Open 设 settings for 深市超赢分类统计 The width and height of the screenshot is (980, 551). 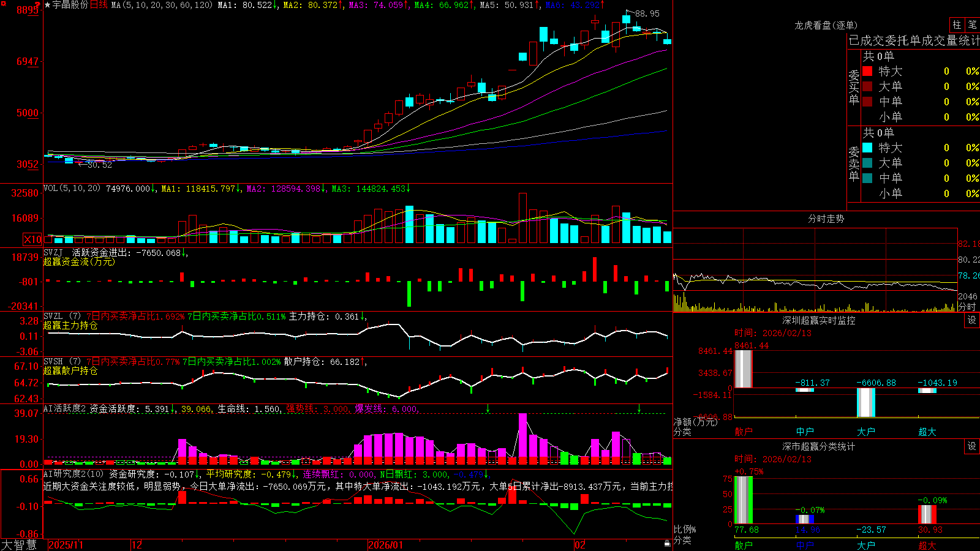[972, 446]
